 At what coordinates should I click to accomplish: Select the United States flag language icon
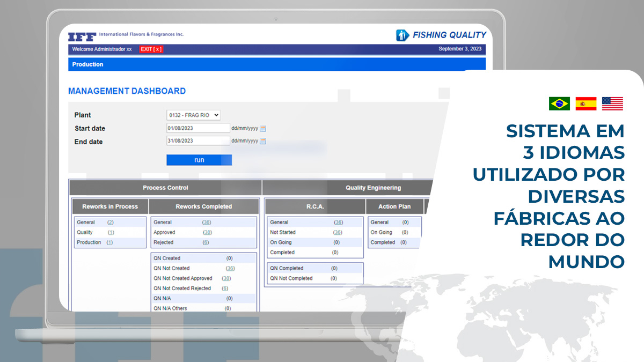click(612, 103)
